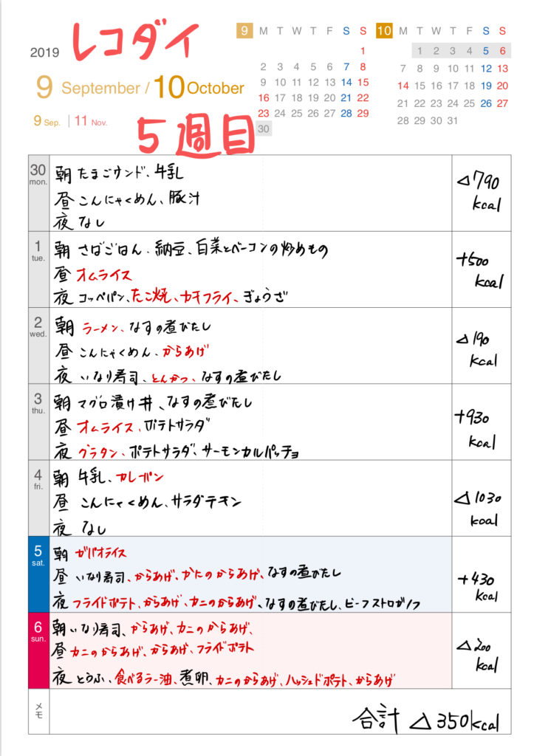Click the handwritten '5週目' heading
Image resolution: width=534 pixels, height=756 pixels.
(196, 137)
